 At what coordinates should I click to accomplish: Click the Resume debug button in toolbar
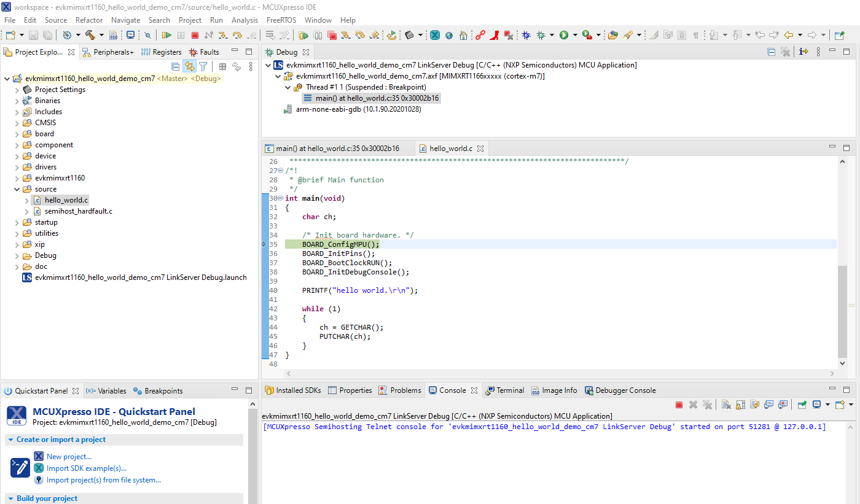click(166, 36)
